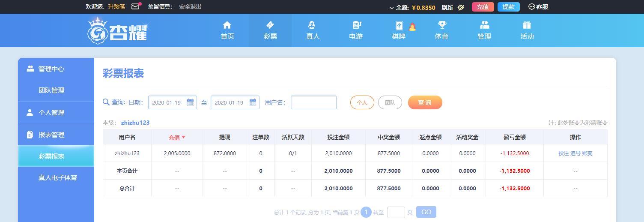This screenshot has width=644, height=222.
Task: Select 团队管理 in the sidebar
Action: pos(56,90)
